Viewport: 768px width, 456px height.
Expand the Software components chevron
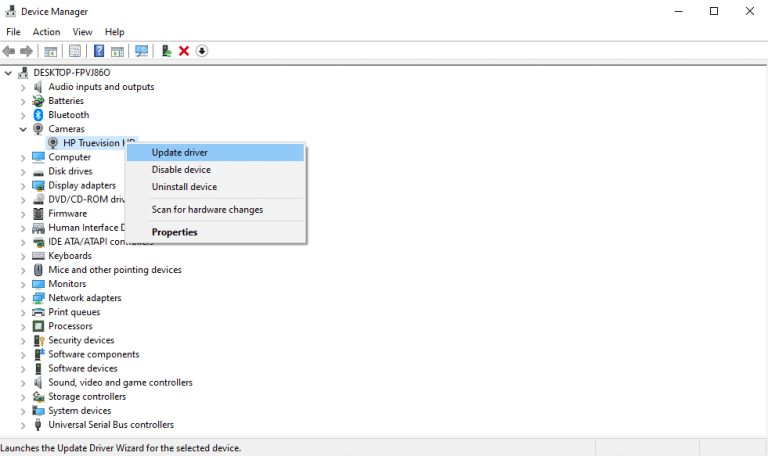pos(23,355)
